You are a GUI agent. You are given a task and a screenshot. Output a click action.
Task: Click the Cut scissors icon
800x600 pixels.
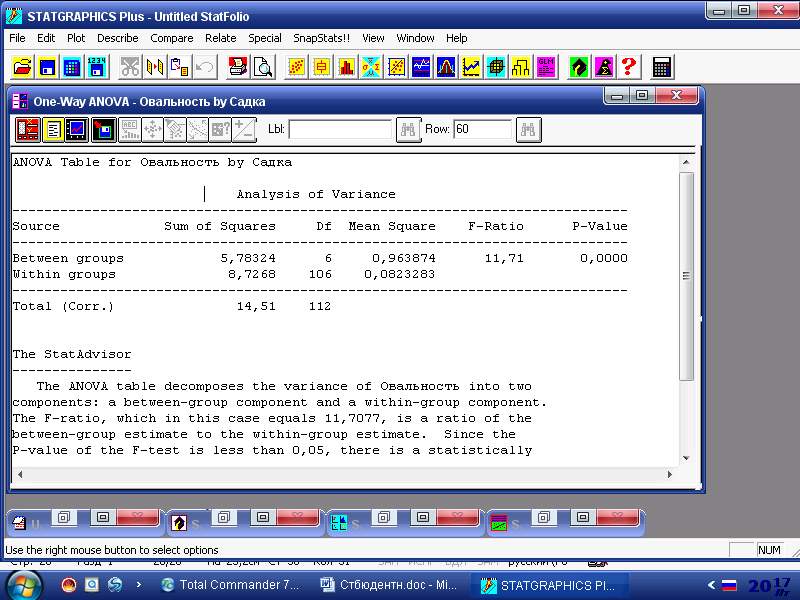pos(130,67)
